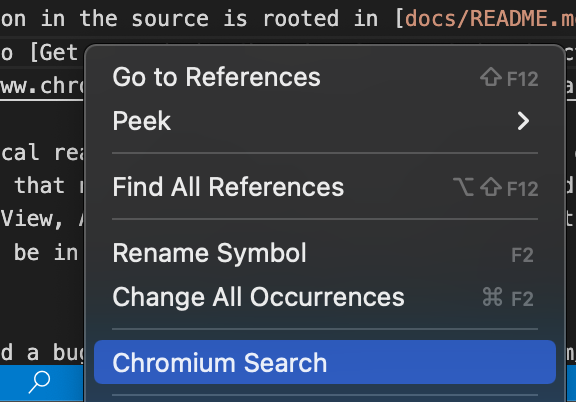Place cursor on the word "rooted" in editor
576x402 pixels.
coord(301,18)
